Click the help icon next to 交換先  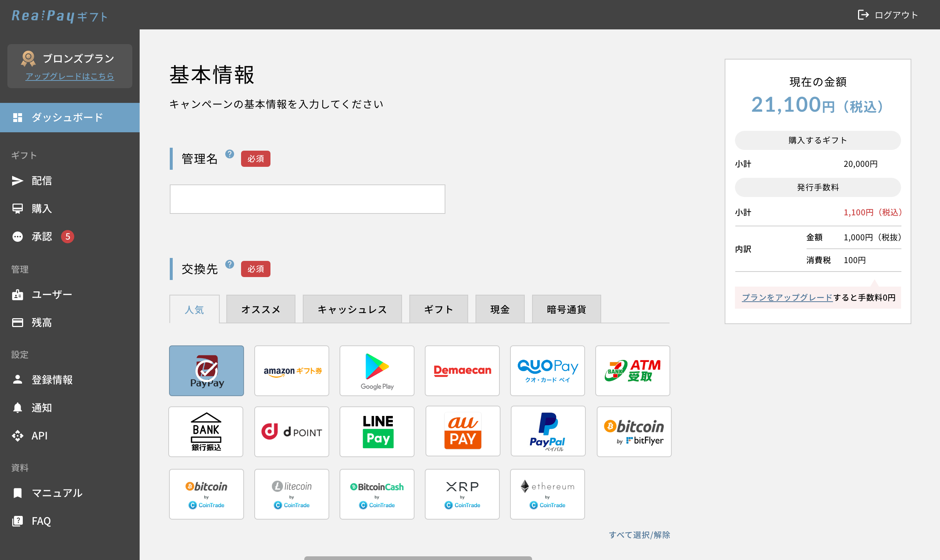pyautogui.click(x=230, y=264)
